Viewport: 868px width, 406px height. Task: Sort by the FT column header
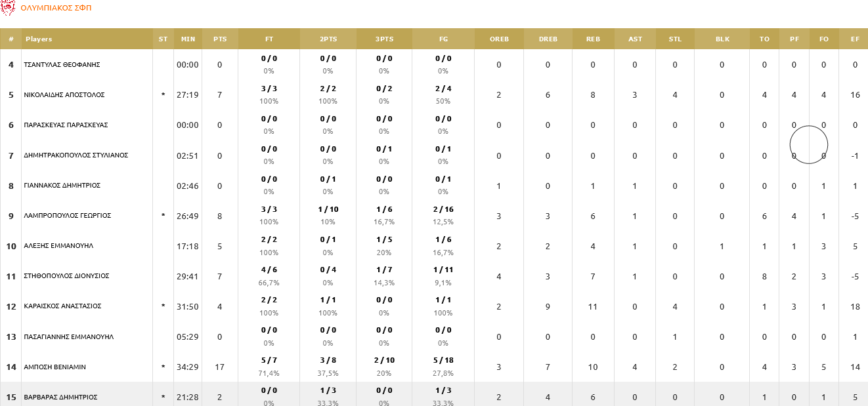269,39
